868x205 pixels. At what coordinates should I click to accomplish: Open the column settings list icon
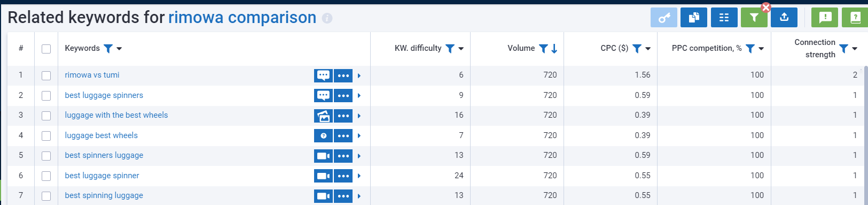[724, 18]
